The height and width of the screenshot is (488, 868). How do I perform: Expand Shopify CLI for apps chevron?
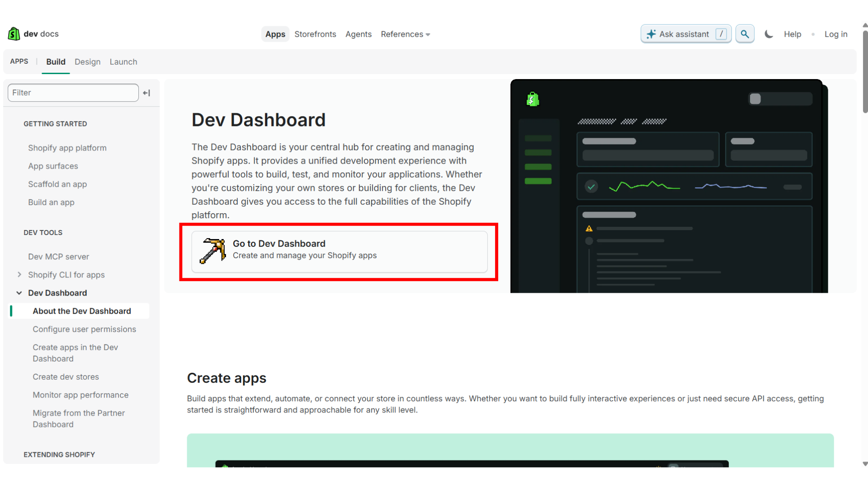click(x=19, y=274)
